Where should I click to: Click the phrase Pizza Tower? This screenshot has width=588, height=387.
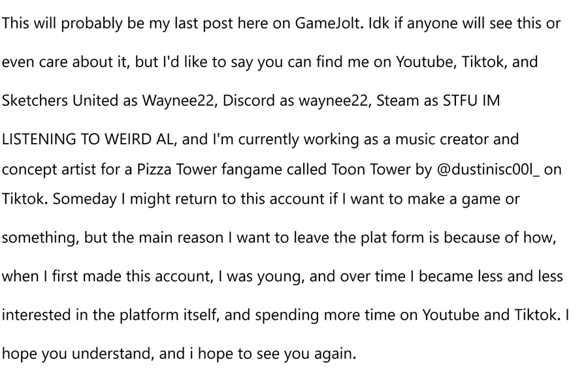click(x=176, y=169)
